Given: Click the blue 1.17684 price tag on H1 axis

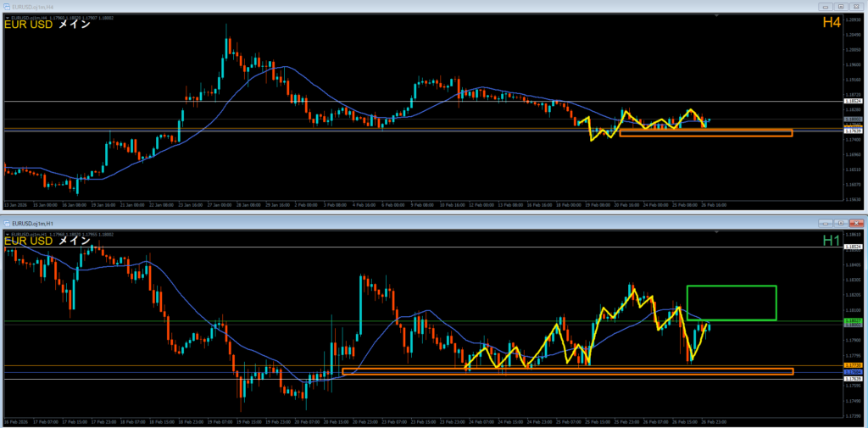Looking at the screenshot, I should pyautogui.click(x=851, y=373).
